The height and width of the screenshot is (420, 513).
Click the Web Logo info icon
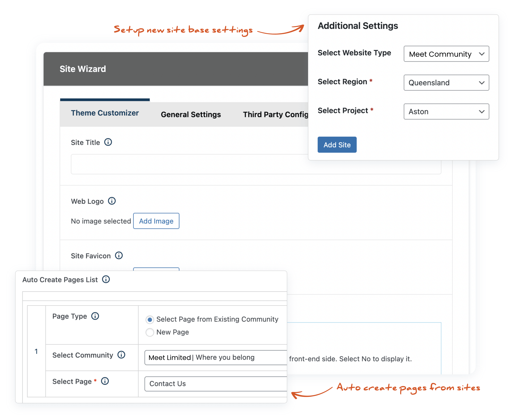pos(112,201)
